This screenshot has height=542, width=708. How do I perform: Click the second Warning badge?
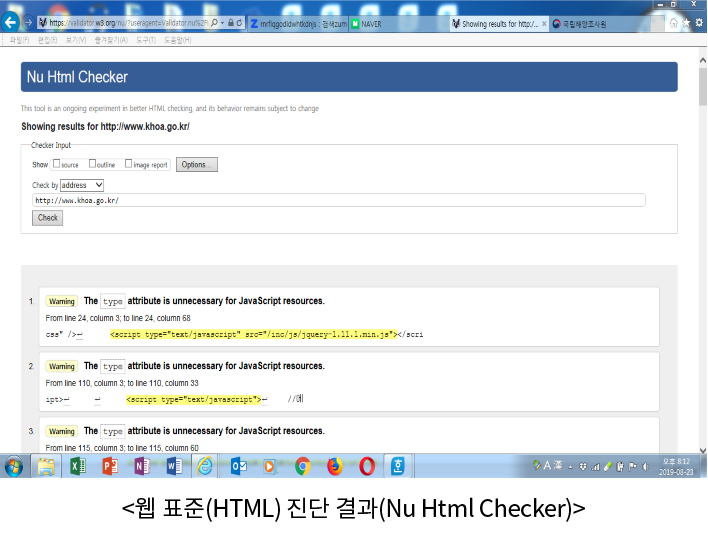[62, 366]
